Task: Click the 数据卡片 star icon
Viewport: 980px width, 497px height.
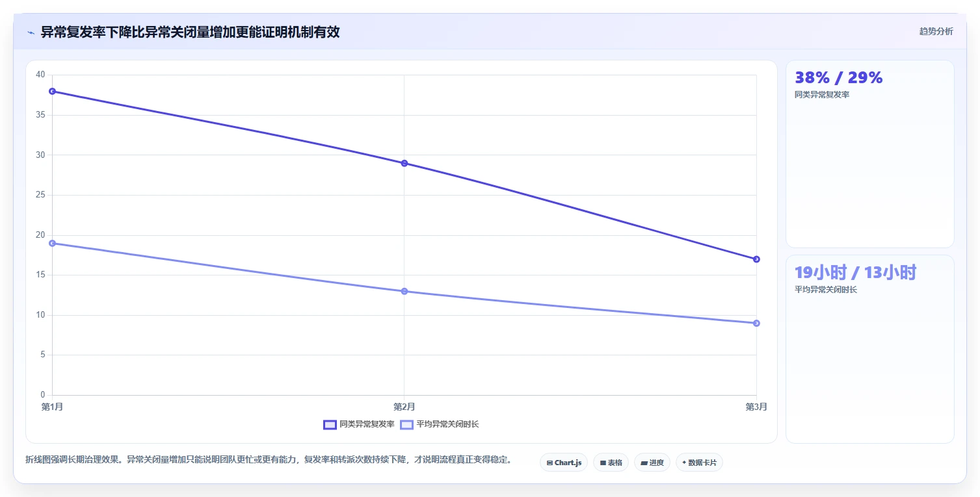Action: [684, 463]
